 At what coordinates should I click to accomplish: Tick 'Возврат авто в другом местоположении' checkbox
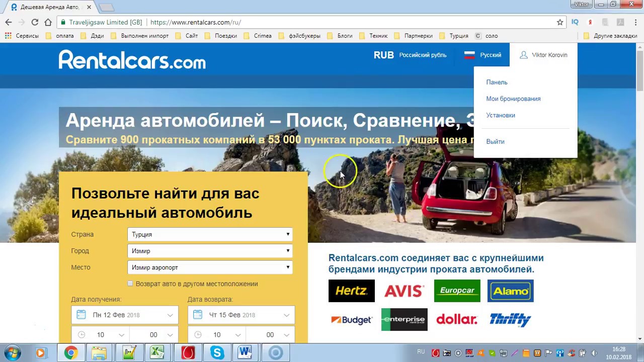click(x=130, y=284)
